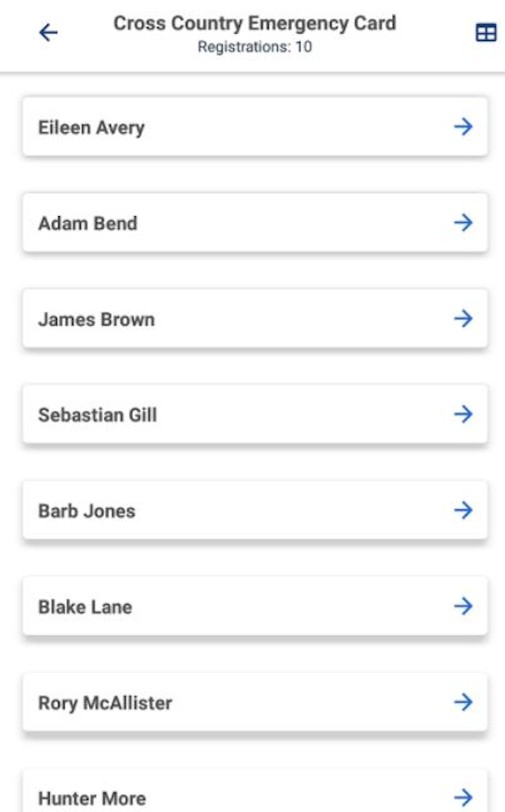Open Eileen Avery's registration card
The height and width of the screenshot is (812, 505).
click(254, 127)
